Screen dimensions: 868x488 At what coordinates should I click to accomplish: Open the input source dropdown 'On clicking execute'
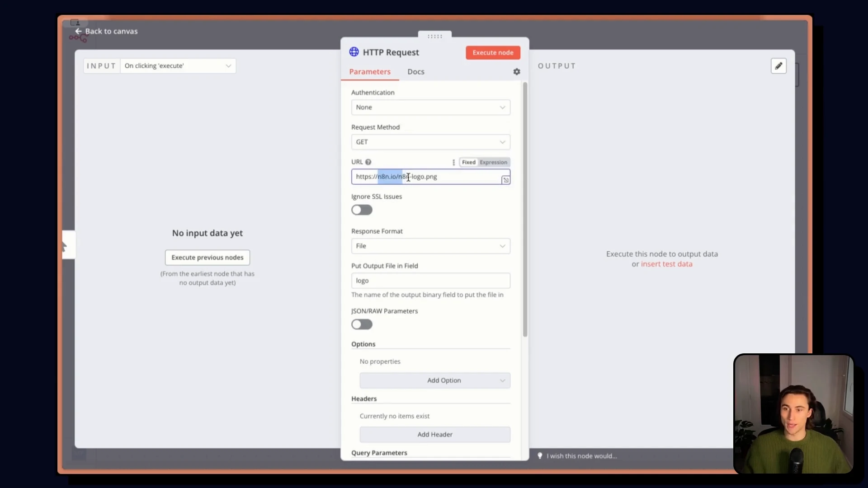(x=178, y=66)
